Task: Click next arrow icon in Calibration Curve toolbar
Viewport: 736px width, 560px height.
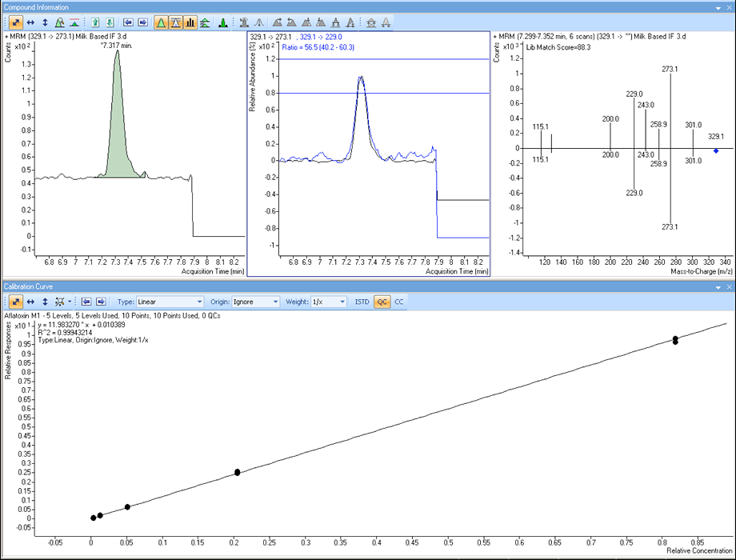Action: (x=101, y=302)
